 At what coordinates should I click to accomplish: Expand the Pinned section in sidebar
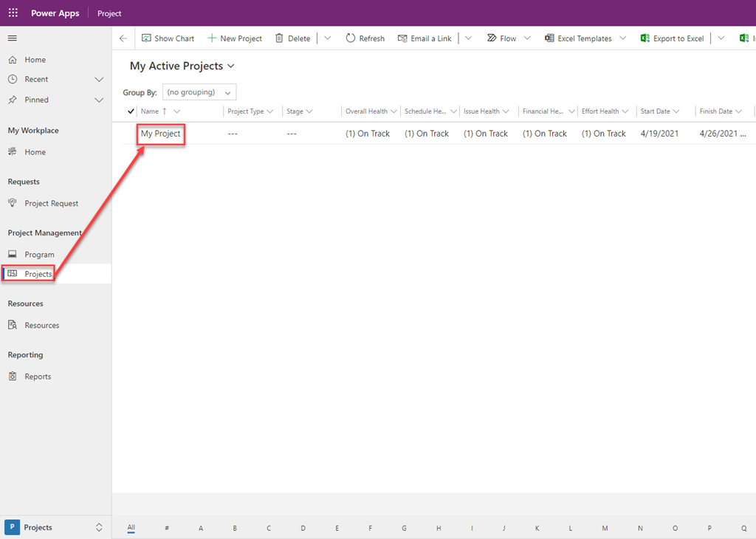pos(99,100)
